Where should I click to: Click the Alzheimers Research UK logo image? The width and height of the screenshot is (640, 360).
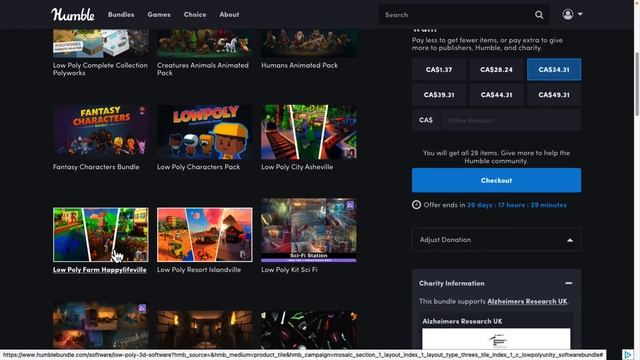tap(496, 339)
